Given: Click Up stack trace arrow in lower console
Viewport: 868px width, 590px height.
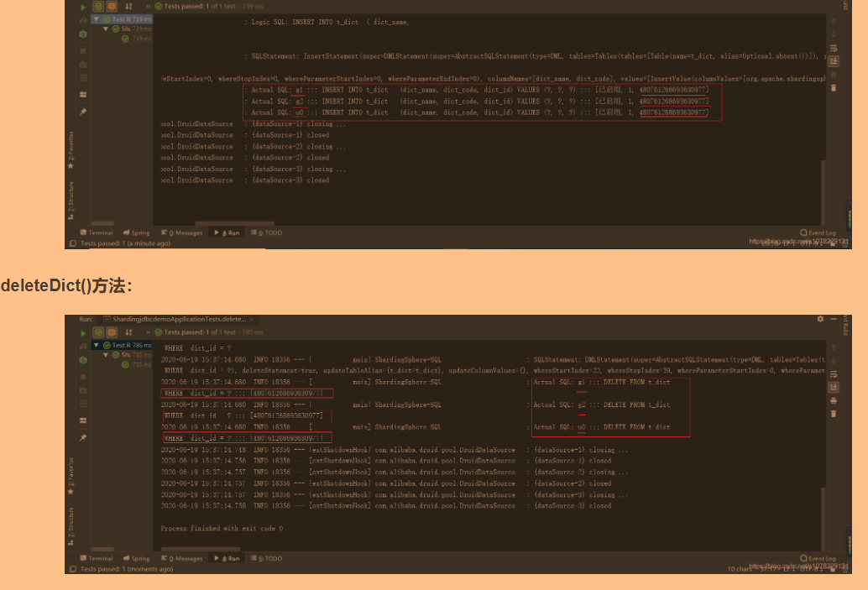Looking at the screenshot, I should pyautogui.click(x=834, y=347).
